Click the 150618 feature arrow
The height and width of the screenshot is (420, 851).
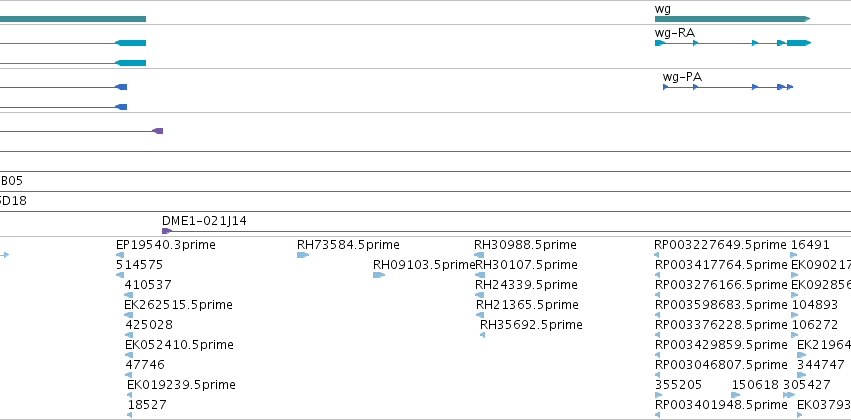tap(735, 395)
